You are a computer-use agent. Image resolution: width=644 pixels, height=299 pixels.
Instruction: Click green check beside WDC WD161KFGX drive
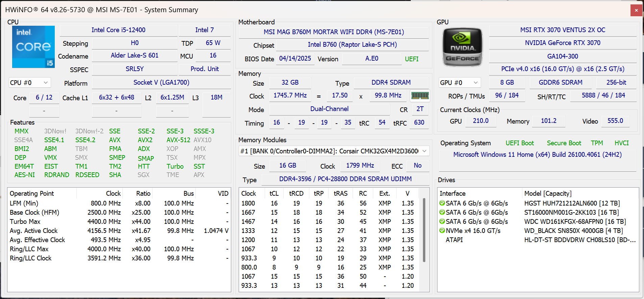click(x=442, y=221)
